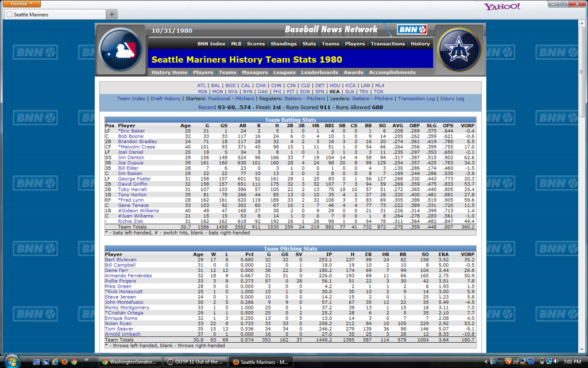
Task: Open the Firefox application menu button
Action: click(22, 4)
